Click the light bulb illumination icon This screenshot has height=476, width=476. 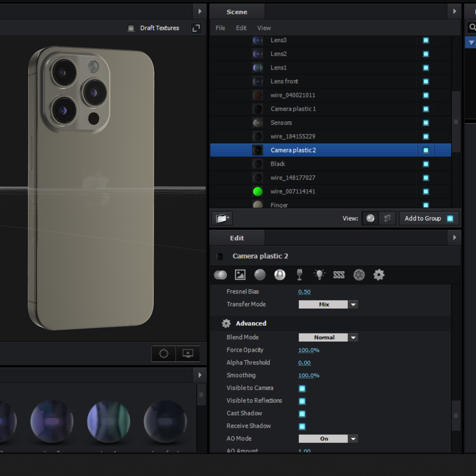(319, 275)
